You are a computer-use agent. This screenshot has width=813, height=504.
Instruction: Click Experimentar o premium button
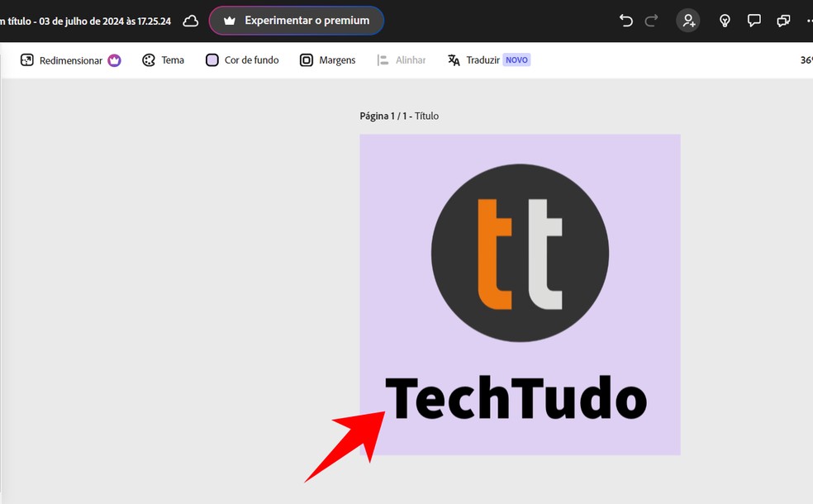click(x=296, y=21)
